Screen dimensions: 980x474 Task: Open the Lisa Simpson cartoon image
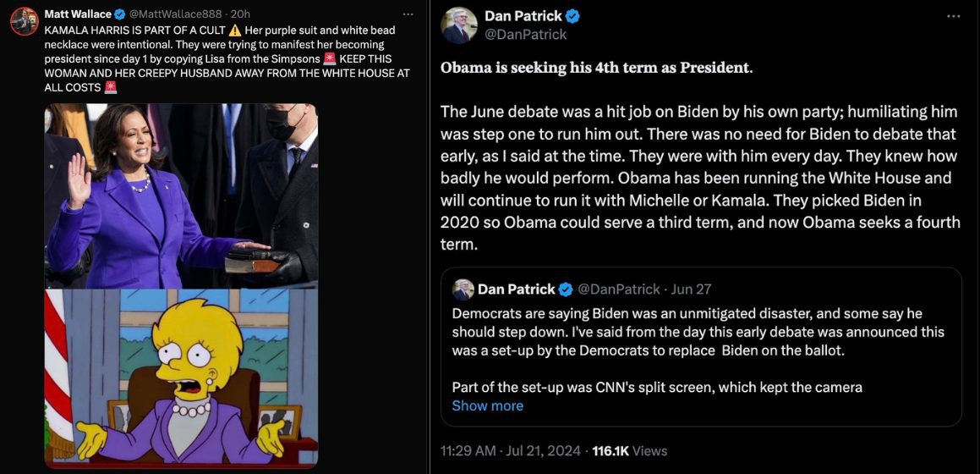coord(181,377)
